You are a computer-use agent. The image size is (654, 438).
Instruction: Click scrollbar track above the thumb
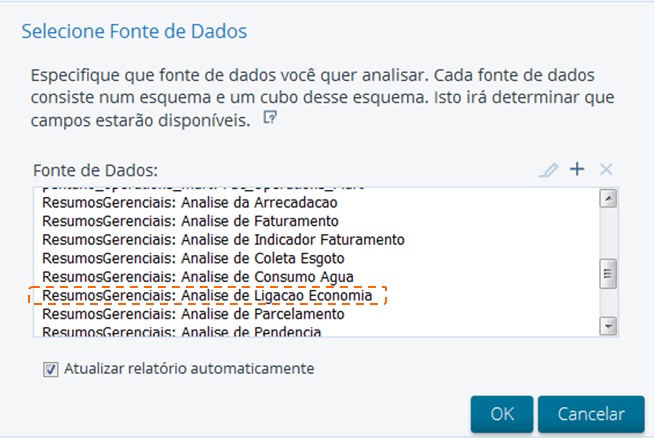607,232
